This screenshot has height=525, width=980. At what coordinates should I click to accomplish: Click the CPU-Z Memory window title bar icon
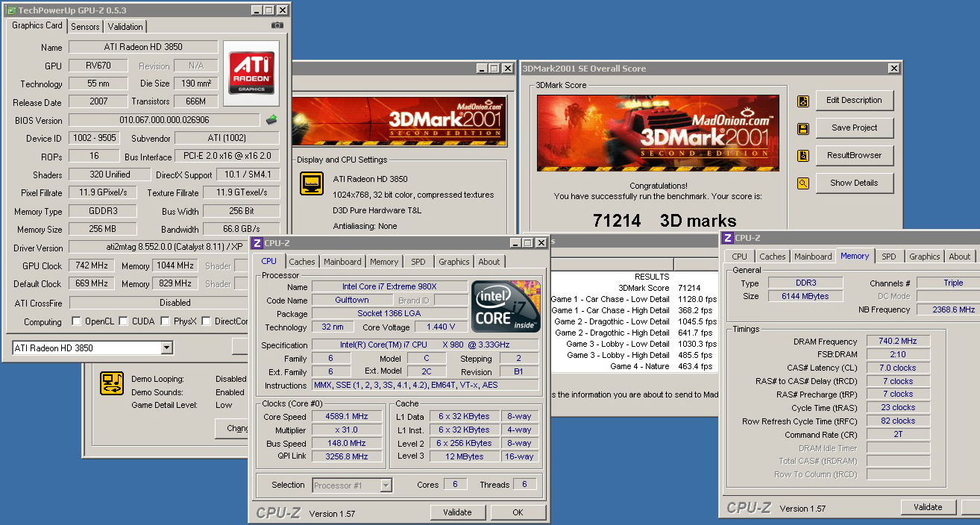(x=727, y=238)
